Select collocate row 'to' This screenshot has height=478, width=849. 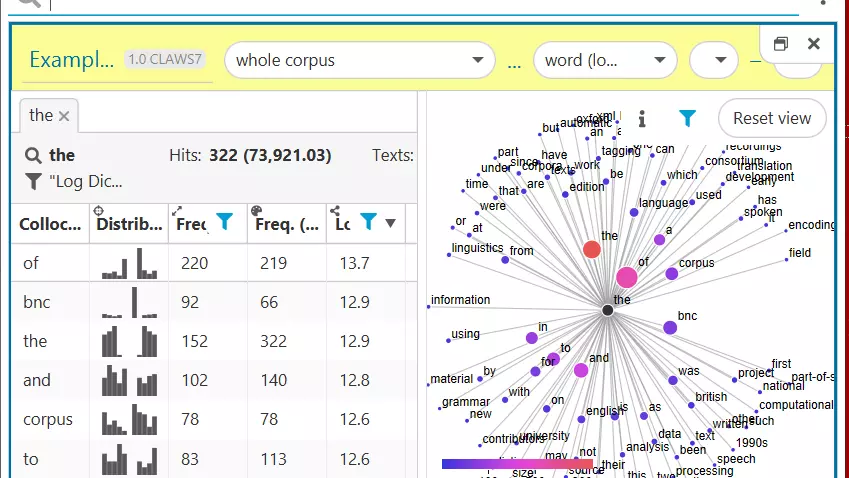pos(214,459)
